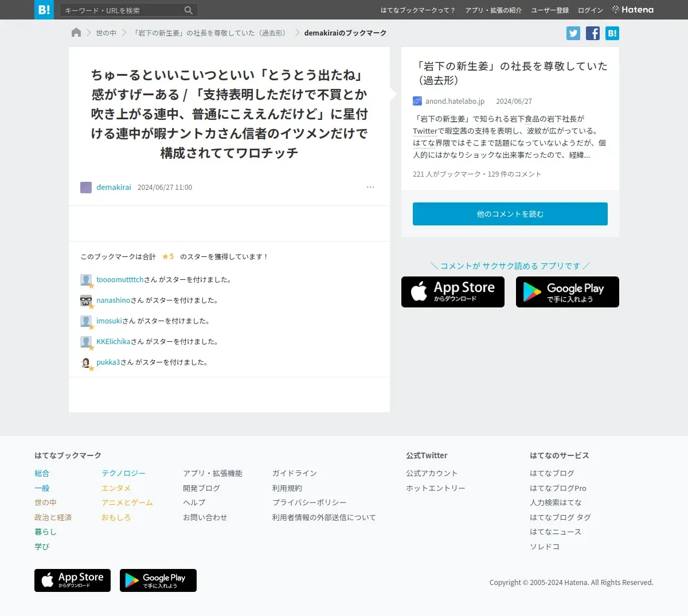The width and height of the screenshot is (688, 616).
Task: Open footer category おもしろ
Action: pyautogui.click(x=116, y=517)
